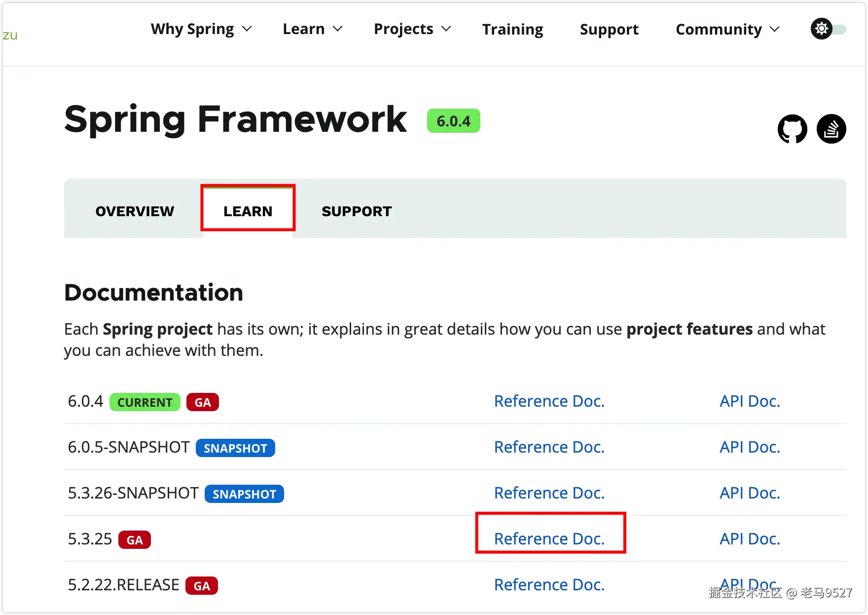Open Reference Doc. for 5.2.22.RELEASE
Viewport: 868px width, 615px height.
(x=549, y=585)
